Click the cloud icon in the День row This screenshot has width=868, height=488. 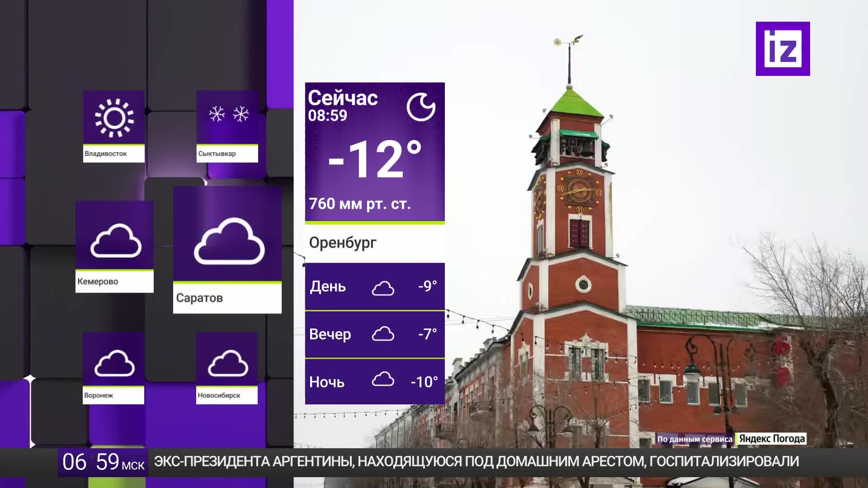click(x=383, y=288)
